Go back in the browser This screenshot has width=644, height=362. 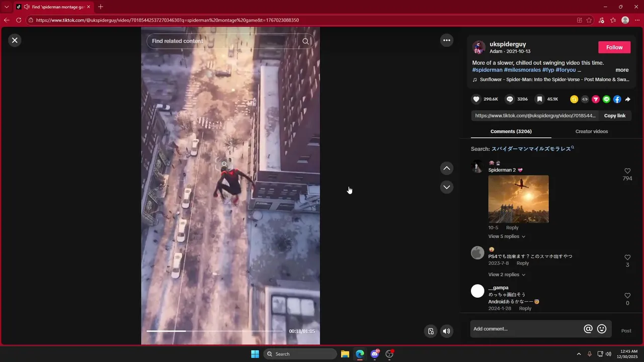7,20
